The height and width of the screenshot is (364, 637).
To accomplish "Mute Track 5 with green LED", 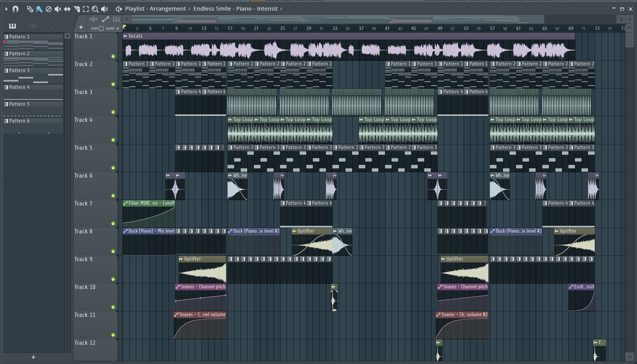I will click(113, 168).
